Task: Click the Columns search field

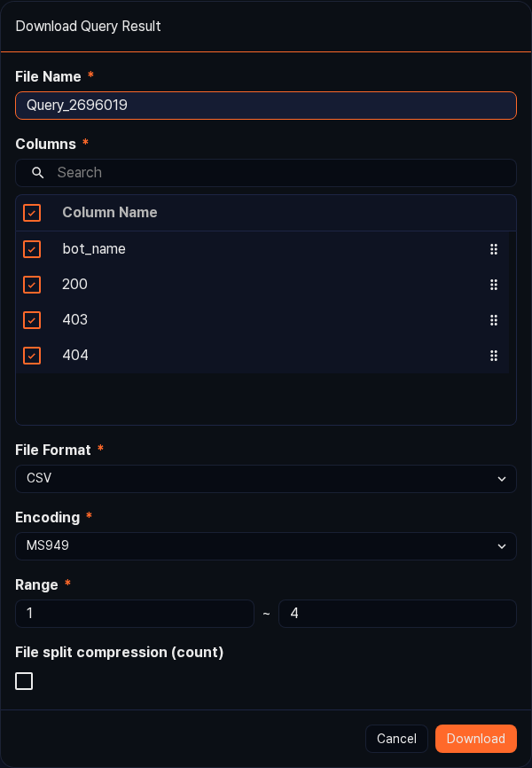Action: pos(266,173)
